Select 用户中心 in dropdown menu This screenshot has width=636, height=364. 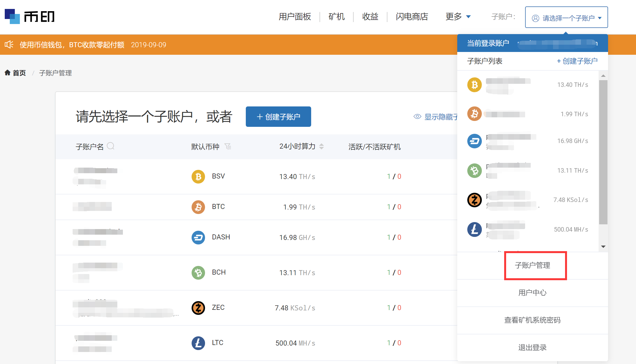click(x=533, y=293)
